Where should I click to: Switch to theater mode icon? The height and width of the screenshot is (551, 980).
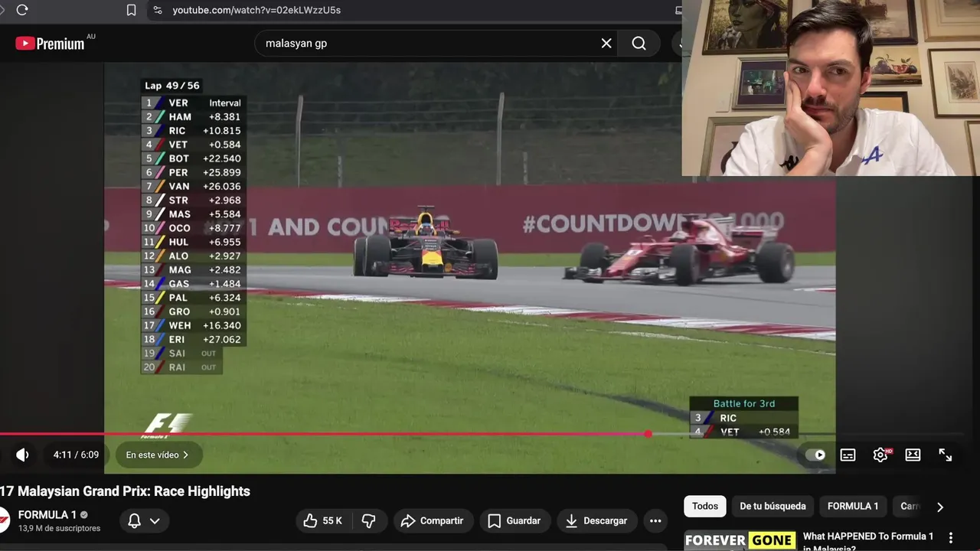click(x=913, y=455)
